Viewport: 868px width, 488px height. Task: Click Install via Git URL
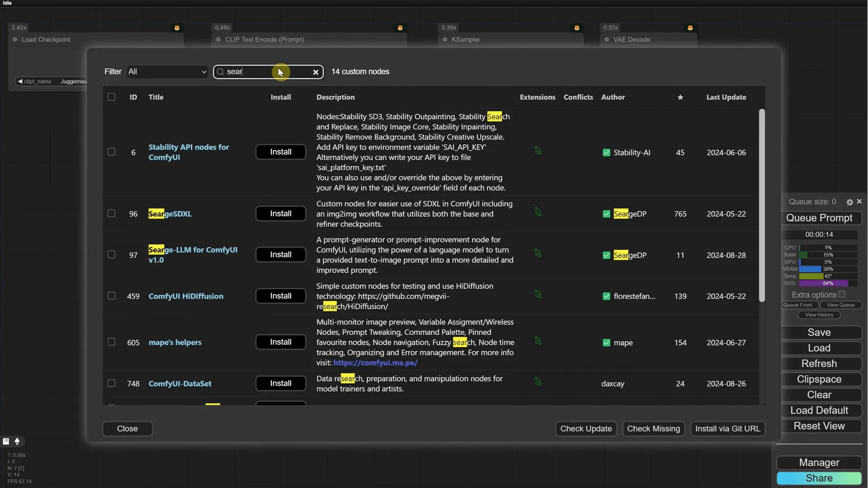click(728, 428)
